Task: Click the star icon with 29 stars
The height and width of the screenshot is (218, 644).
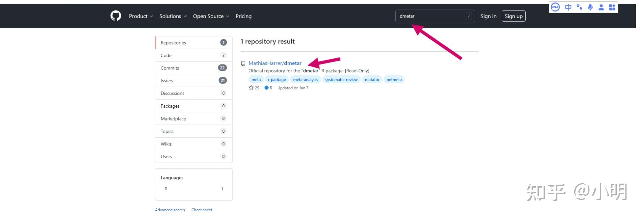Action: tap(251, 88)
